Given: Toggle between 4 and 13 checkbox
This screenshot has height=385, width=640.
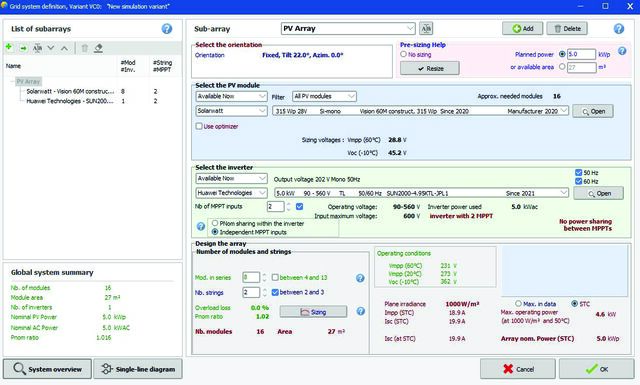Looking at the screenshot, I should pos(275,277).
